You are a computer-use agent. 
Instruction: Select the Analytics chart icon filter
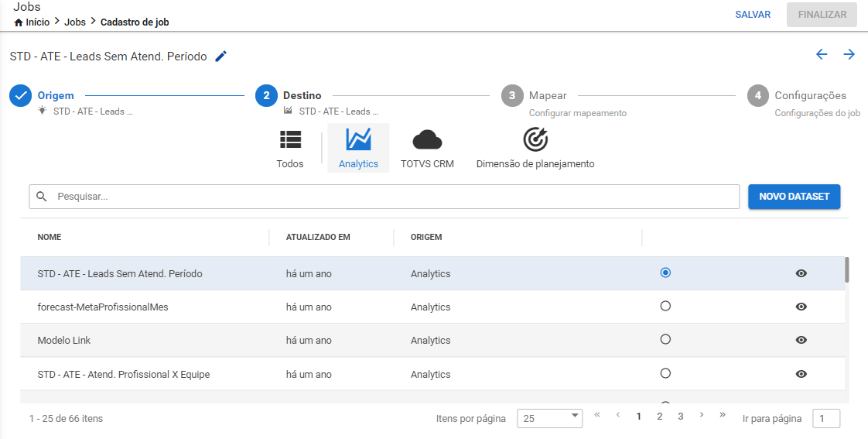(358, 139)
